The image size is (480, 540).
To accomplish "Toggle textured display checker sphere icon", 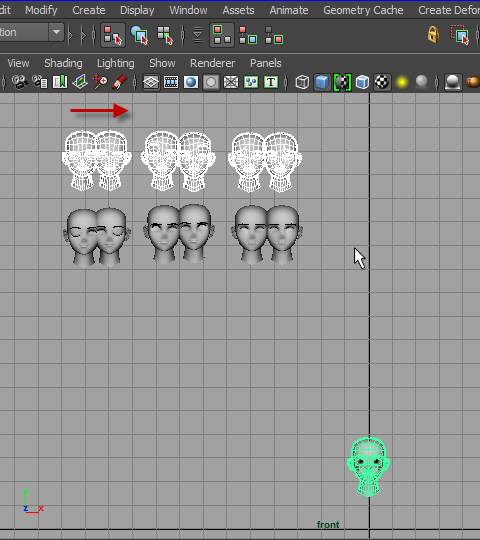I will click(382, 82).
